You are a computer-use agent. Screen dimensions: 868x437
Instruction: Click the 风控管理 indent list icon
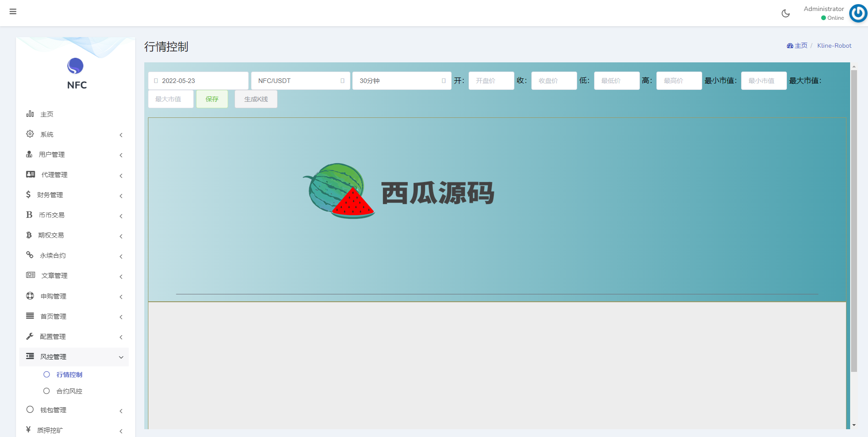coord(30,356)
